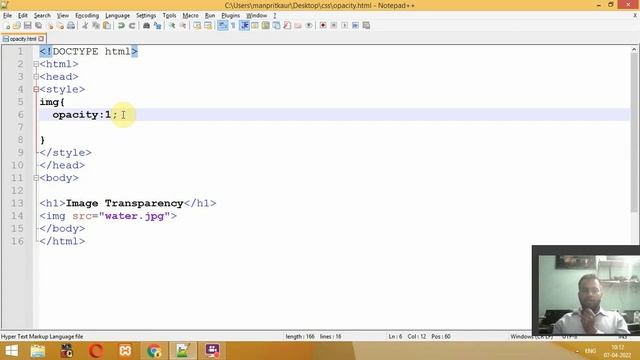Toggle file monitoring eye icon
Screen dimensions: 640x360
pos(309,26)
